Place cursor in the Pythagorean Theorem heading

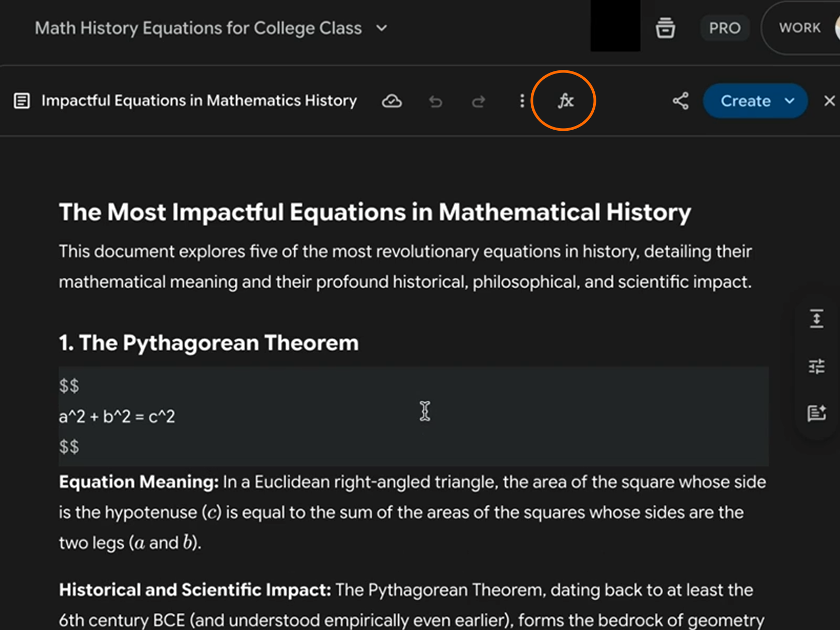[x=209, y=343]
